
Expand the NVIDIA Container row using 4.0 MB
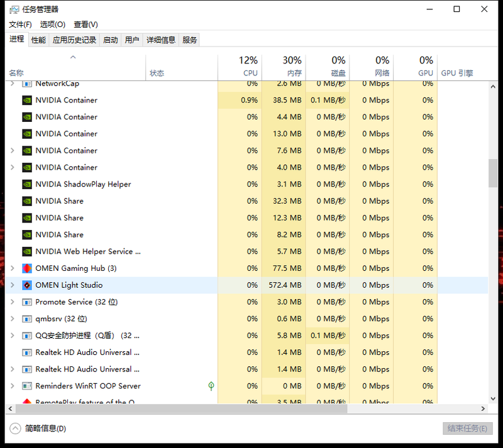[12, 167]
